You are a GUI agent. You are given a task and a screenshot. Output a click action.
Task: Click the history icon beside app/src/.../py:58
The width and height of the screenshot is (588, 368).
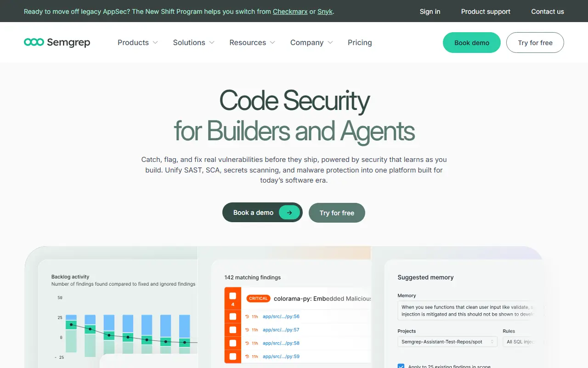(247, 343)
